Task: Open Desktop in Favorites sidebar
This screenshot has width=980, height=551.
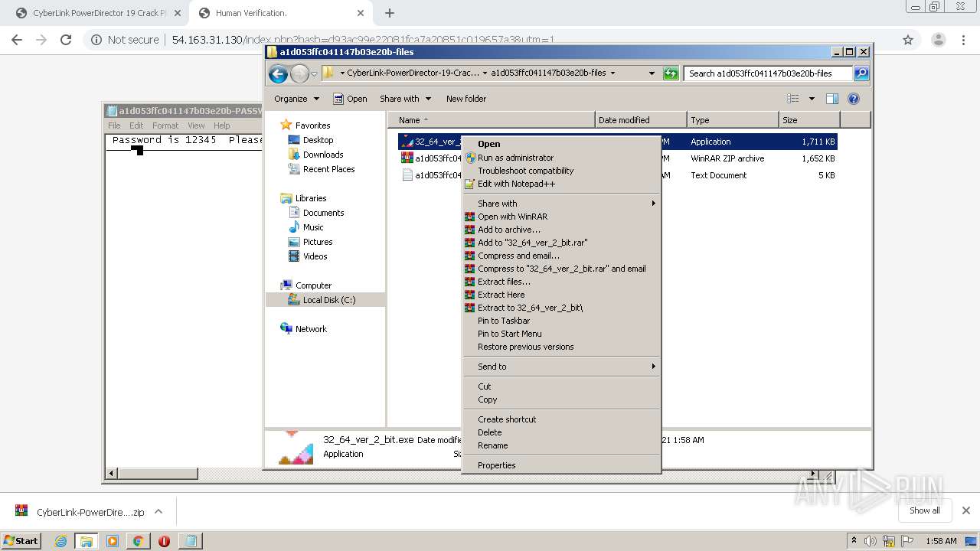Action: 318,140
